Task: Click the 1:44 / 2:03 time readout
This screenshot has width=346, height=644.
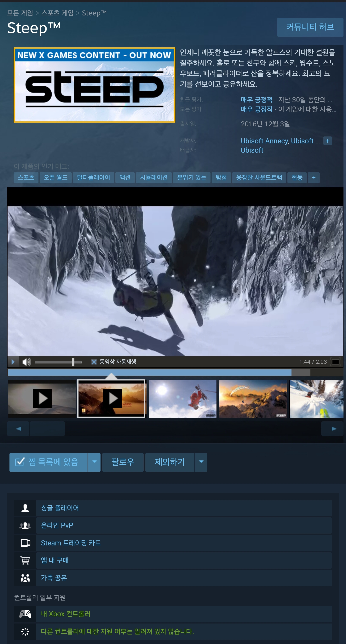Action: (x=313, y=362)
